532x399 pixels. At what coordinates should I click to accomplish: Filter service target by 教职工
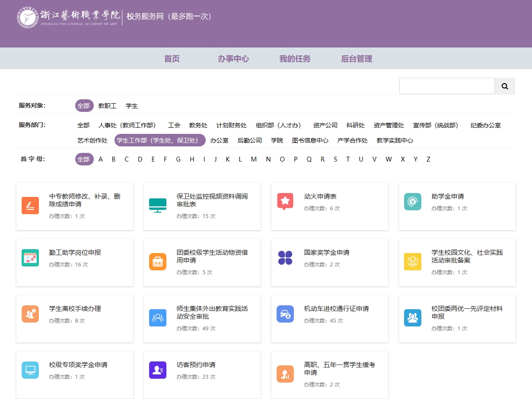coord(108,106)
